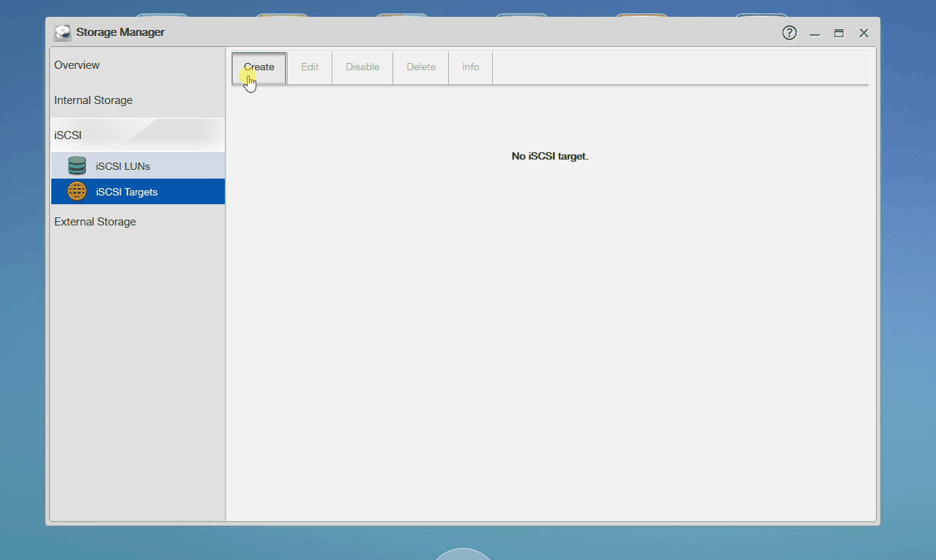This screenshot has height=560, width=936.
Task: Open the Internal Storage section
Action: [138, 100]
